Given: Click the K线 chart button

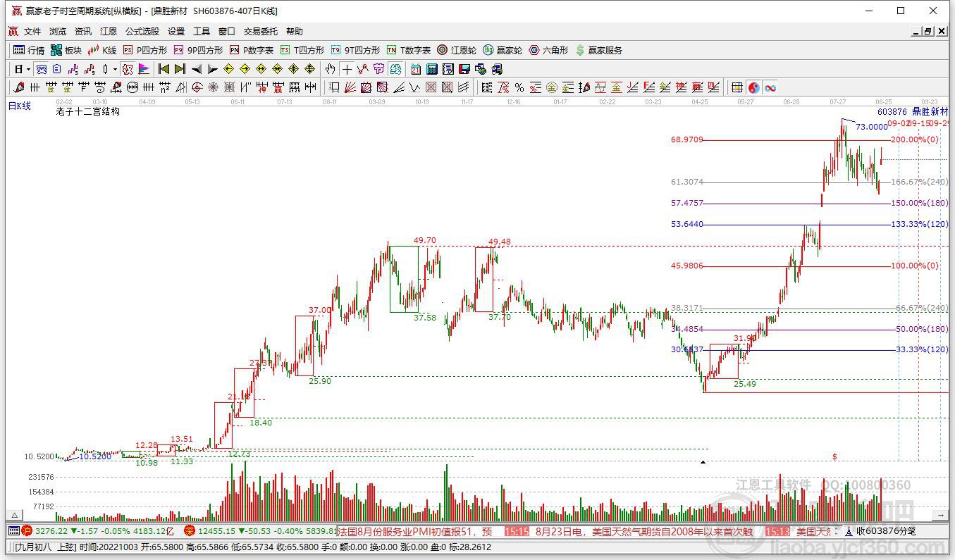Looking at the screenshot, I should pos(102,50).
